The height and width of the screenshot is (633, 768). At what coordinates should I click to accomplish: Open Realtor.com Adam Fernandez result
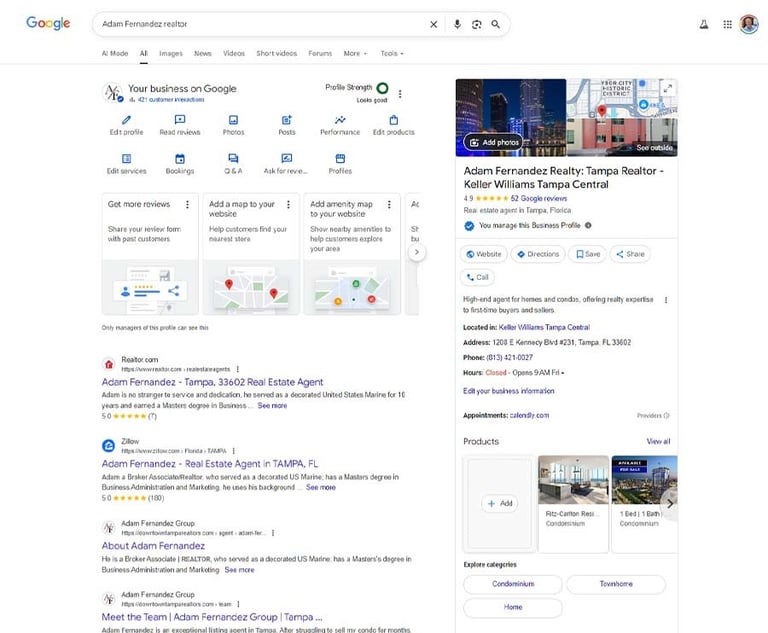click(212, 382)
